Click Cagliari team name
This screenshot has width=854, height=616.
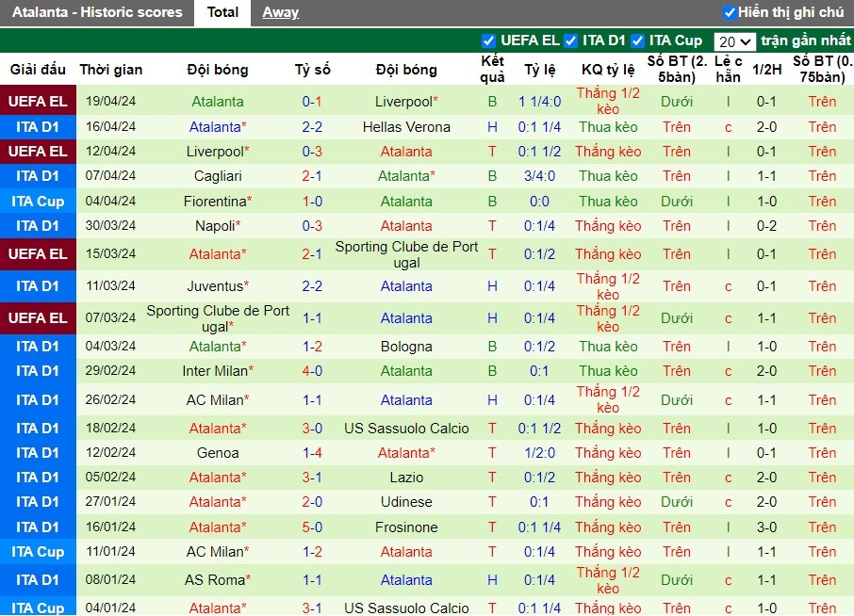pyautogui.click(x=218, y=176)
